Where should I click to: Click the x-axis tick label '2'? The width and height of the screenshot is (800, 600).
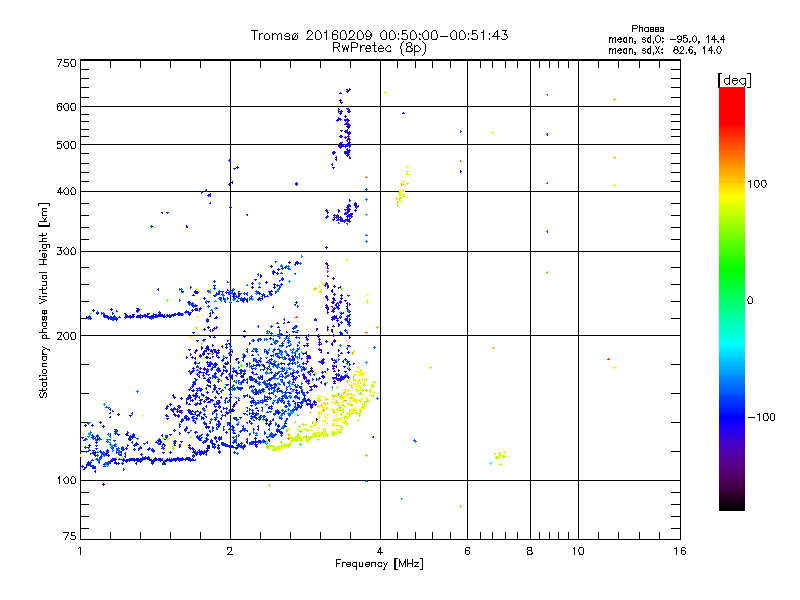click(230, 551)
